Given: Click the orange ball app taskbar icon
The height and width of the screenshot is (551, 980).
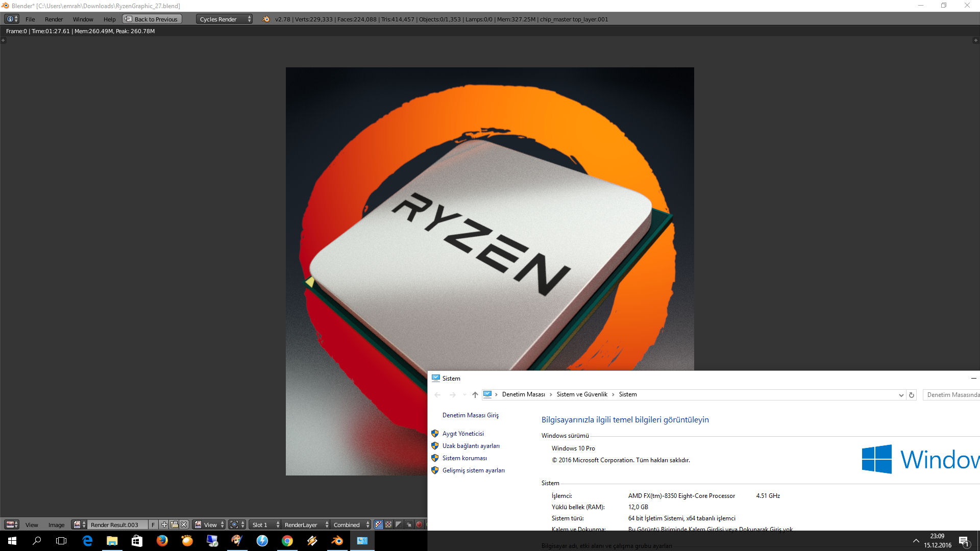Looking at the screenshot, I should (x=187, y=541).
